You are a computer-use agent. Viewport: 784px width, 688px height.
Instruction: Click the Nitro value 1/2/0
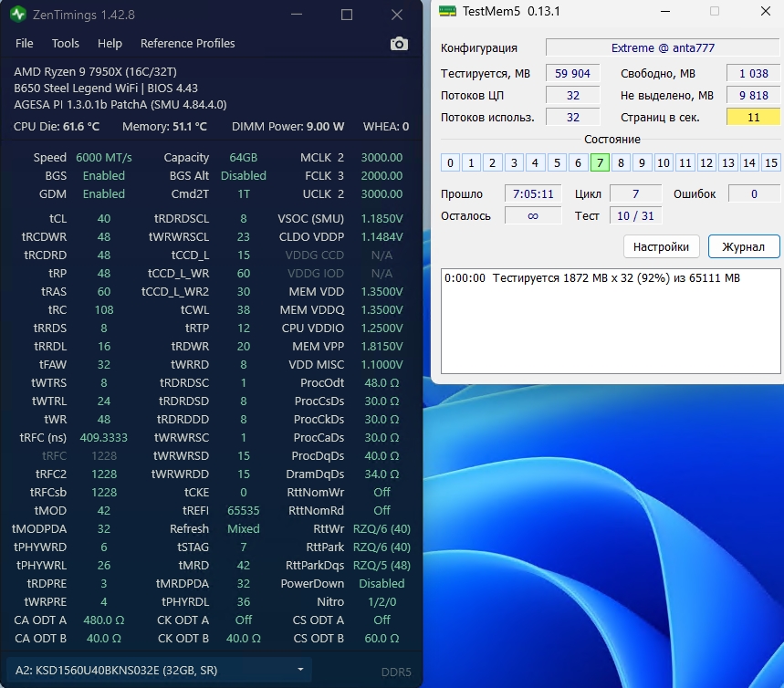coord(382,602)
